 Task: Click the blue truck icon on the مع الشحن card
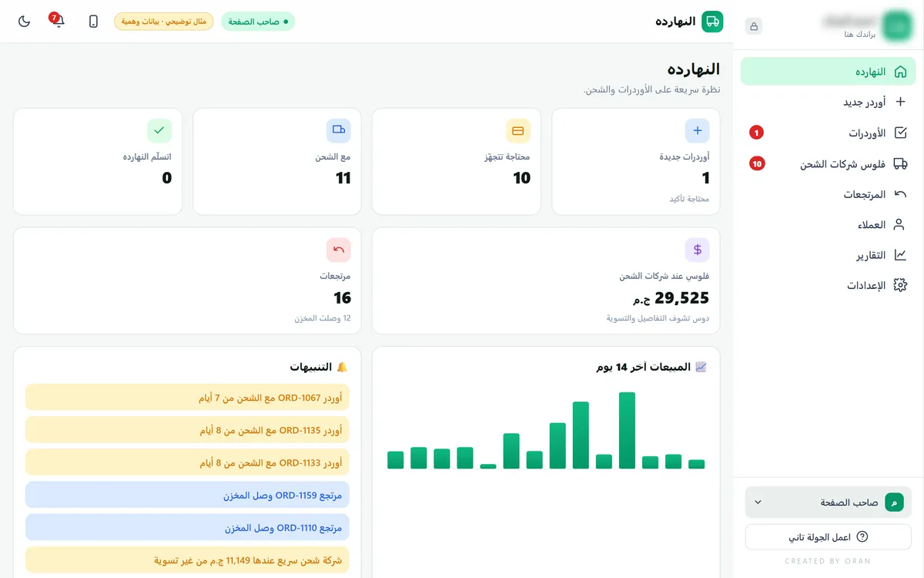tap(339, 131)
